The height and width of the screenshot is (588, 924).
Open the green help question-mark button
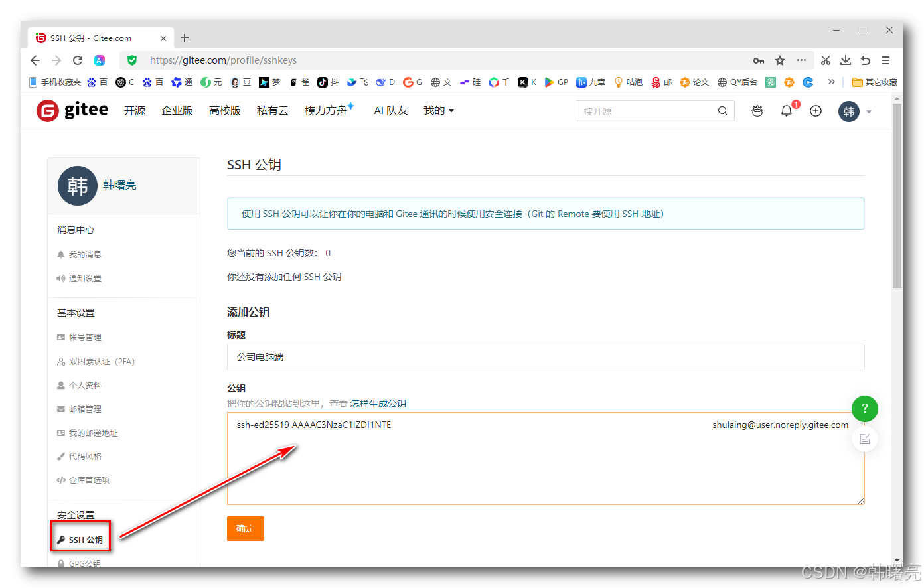(865, 408)
